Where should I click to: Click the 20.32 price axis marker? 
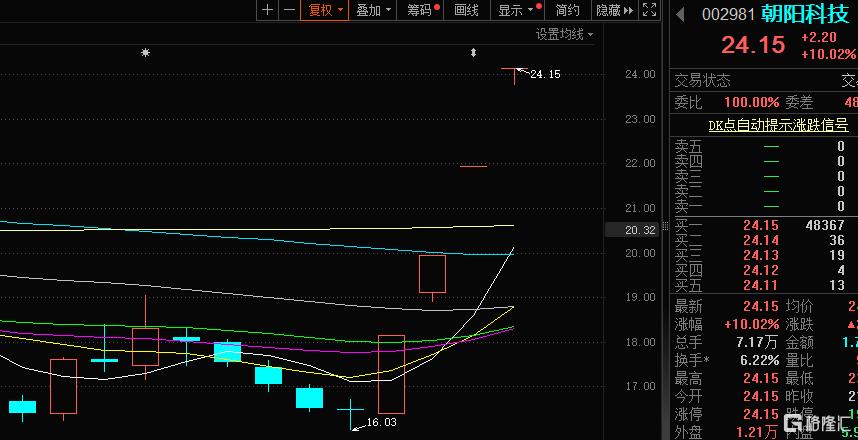click(640, 230)
